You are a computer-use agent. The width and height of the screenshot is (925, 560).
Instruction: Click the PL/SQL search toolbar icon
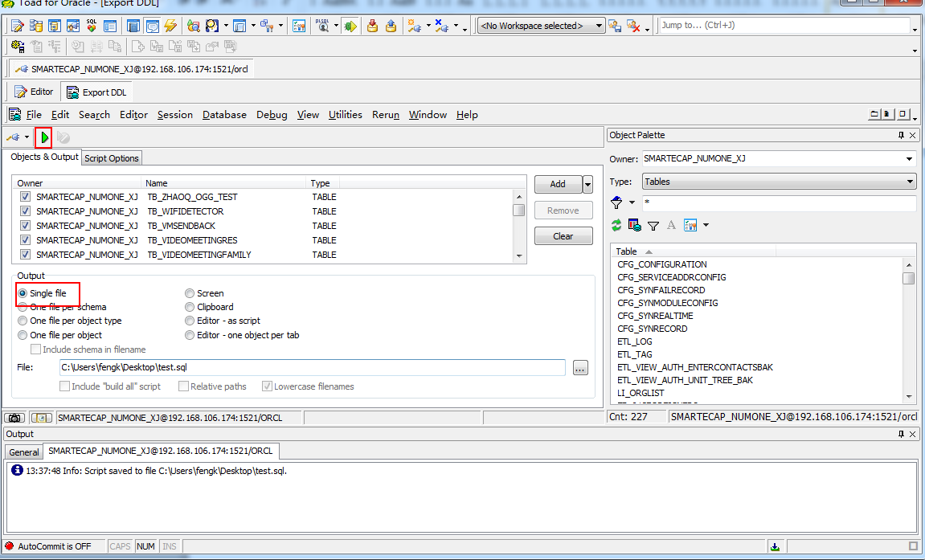(322, 26)
